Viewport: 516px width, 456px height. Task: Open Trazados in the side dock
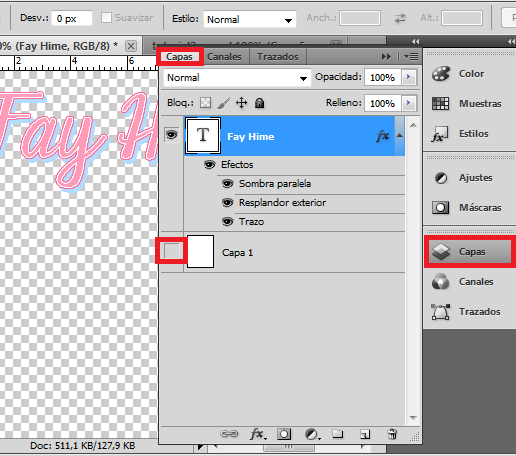click(466, 312)
